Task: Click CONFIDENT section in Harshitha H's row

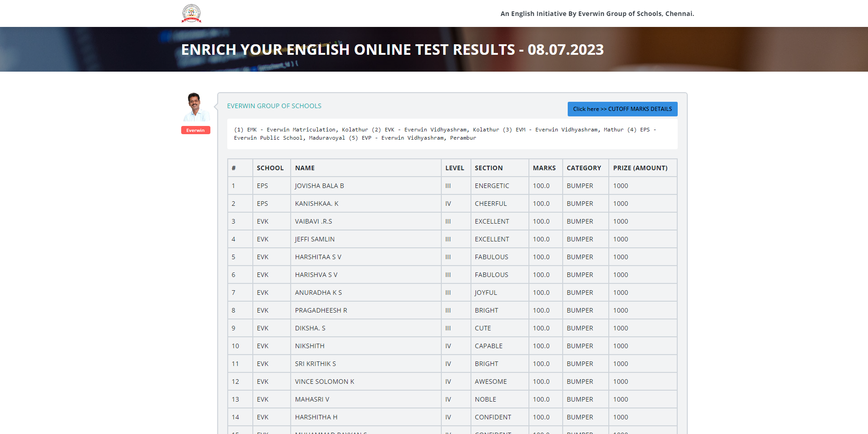Action: tap(493, 417)
